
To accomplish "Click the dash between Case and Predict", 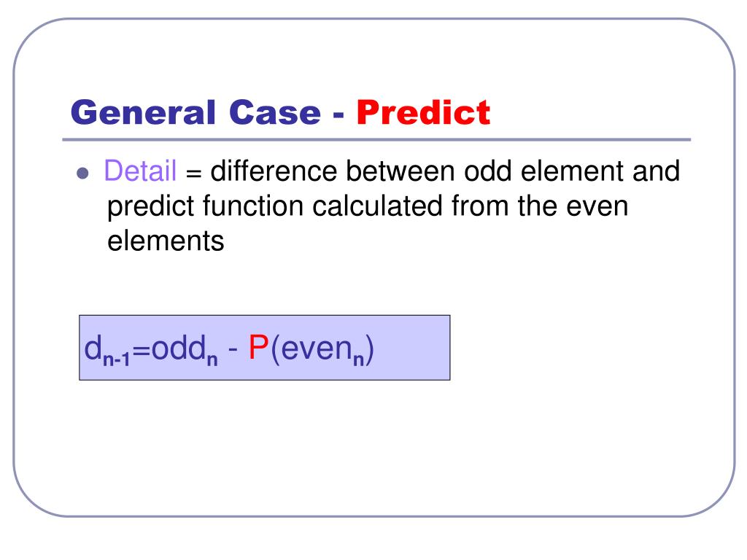I will (x=338, y=116).
